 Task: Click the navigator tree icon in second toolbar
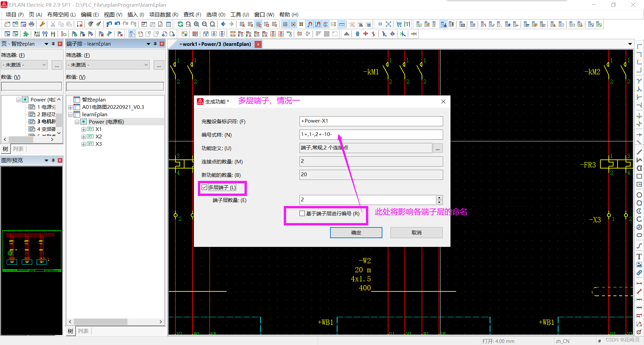(132, 34)
